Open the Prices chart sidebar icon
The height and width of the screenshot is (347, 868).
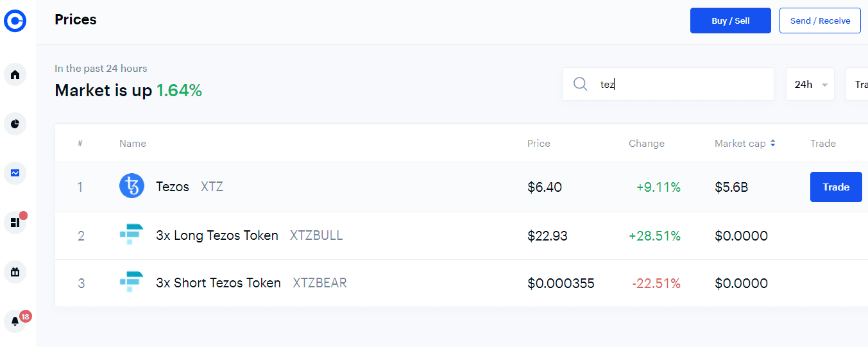[15, 173]
